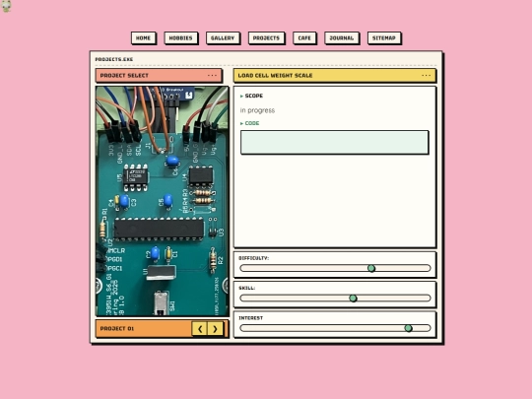This screenshot has width=532, height=399.
Task: Select the PROJECTS nav button
Action: 266,38
